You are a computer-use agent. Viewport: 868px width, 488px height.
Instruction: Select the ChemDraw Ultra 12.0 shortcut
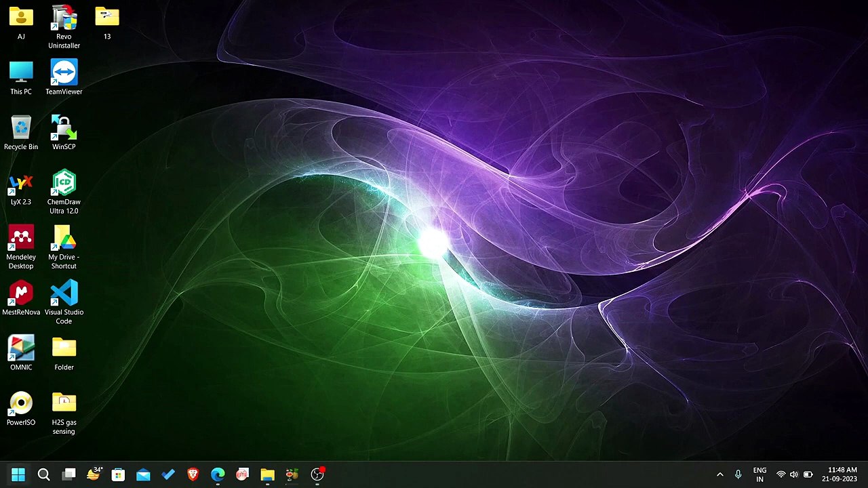tap(64, 192)
